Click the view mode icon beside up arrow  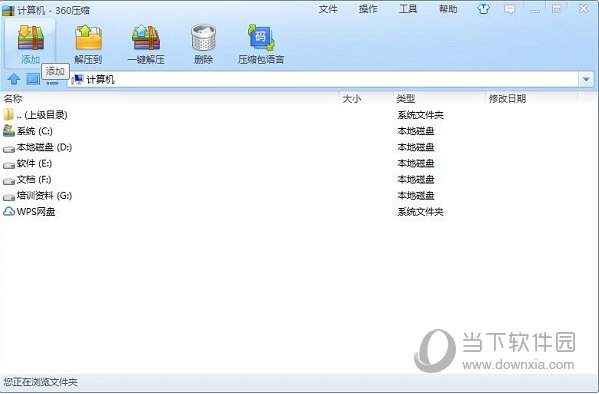pos(33,79)
